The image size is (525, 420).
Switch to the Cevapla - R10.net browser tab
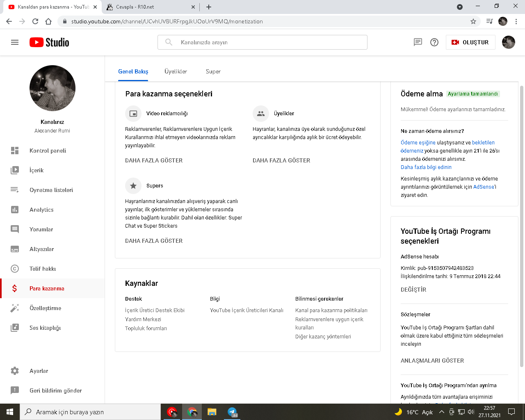point(150,7)
